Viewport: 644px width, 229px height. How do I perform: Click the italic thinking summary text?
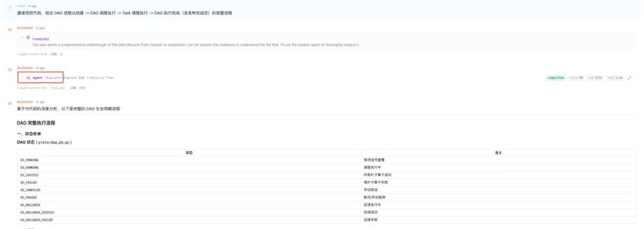coord(196,44)
